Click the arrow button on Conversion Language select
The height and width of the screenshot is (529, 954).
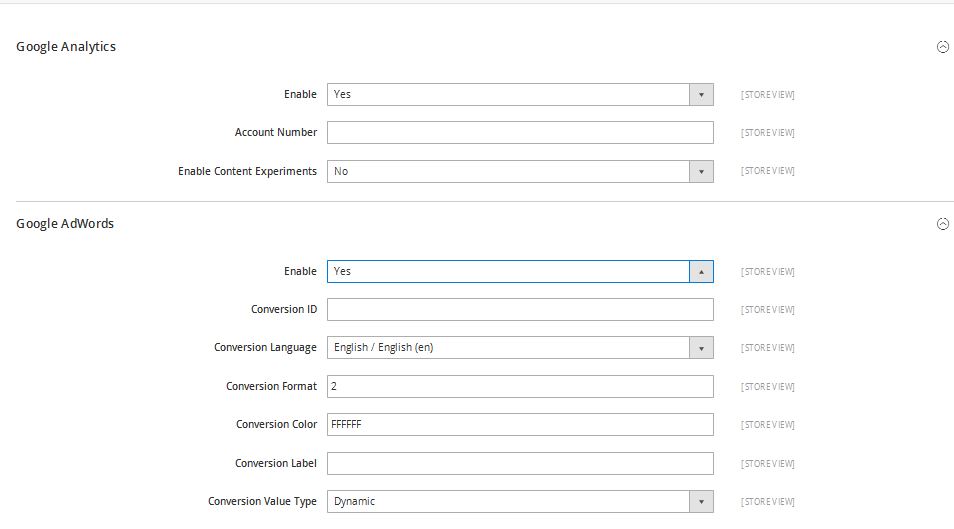(701, 348)
